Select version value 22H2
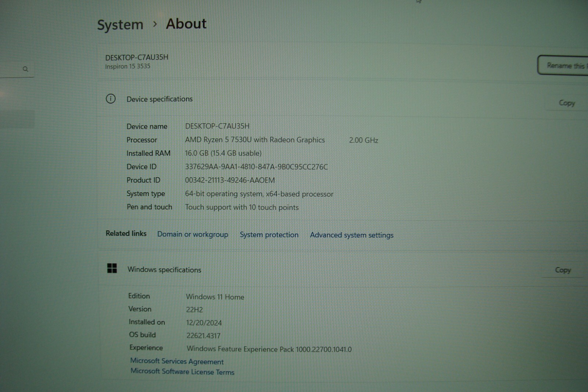This screenshot has width=588, height=392. [x=194, y=310]
